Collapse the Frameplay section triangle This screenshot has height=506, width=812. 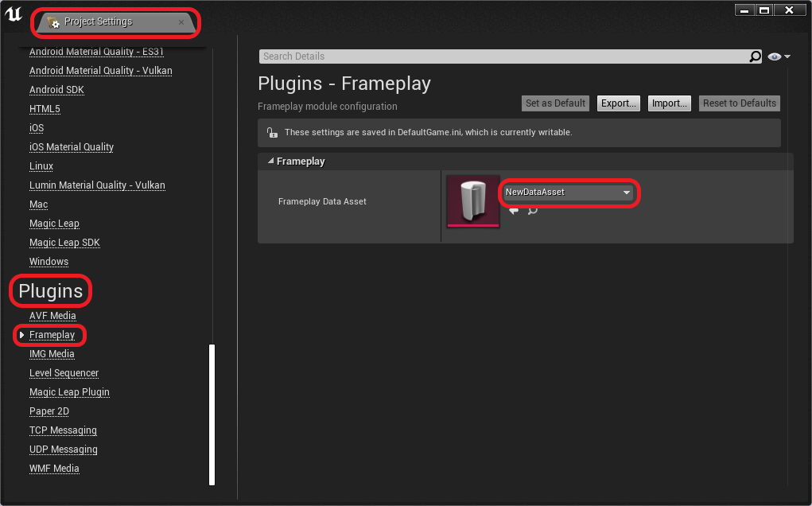270,161
